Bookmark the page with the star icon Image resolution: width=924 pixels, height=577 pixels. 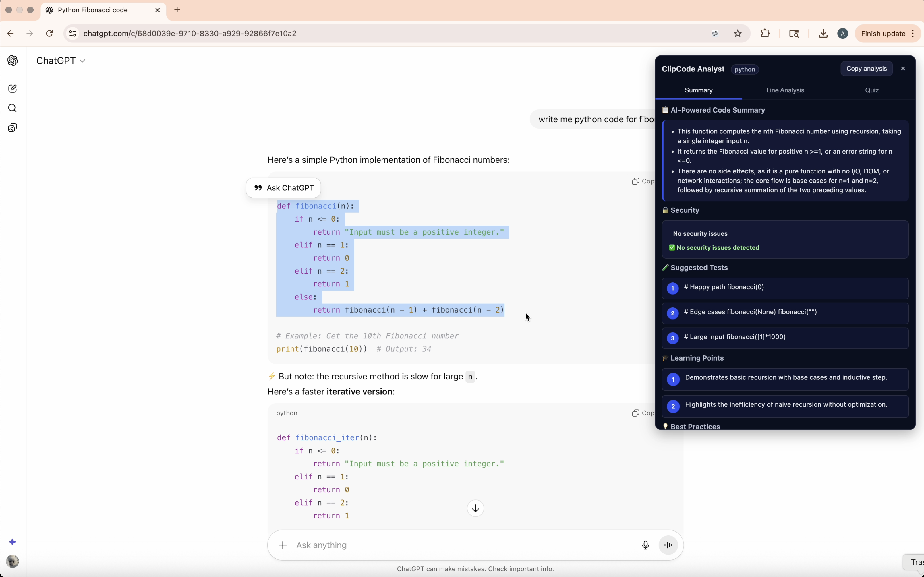tap(738, 34)
